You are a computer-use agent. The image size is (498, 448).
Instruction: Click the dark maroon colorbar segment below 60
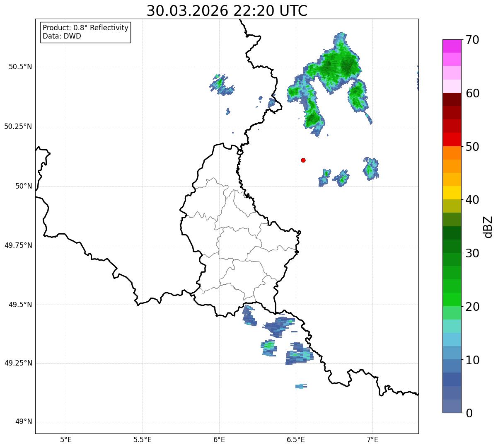point(452,99)
